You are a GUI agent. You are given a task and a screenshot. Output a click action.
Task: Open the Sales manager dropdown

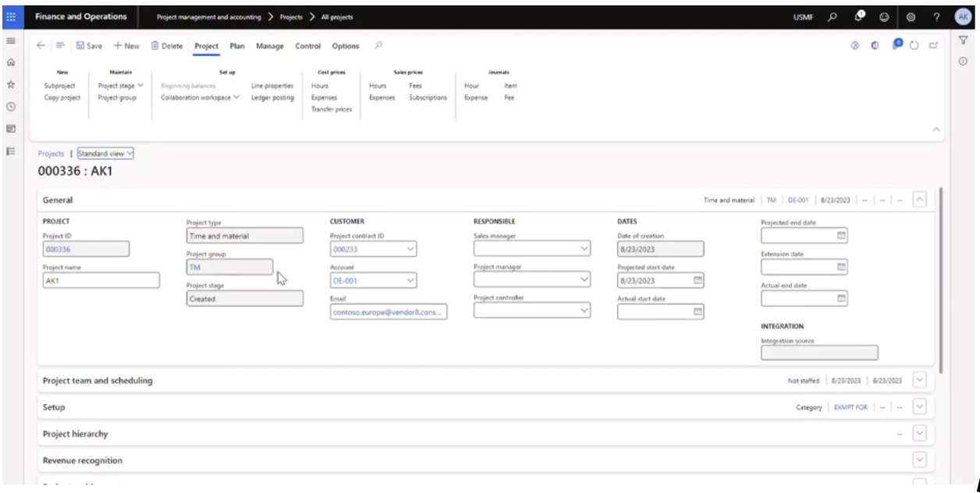584,249
